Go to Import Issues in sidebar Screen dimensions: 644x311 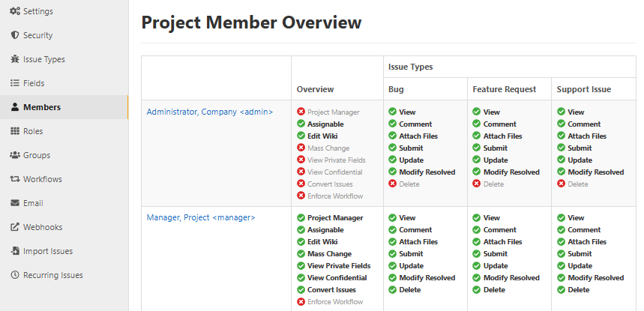(64, 251)
